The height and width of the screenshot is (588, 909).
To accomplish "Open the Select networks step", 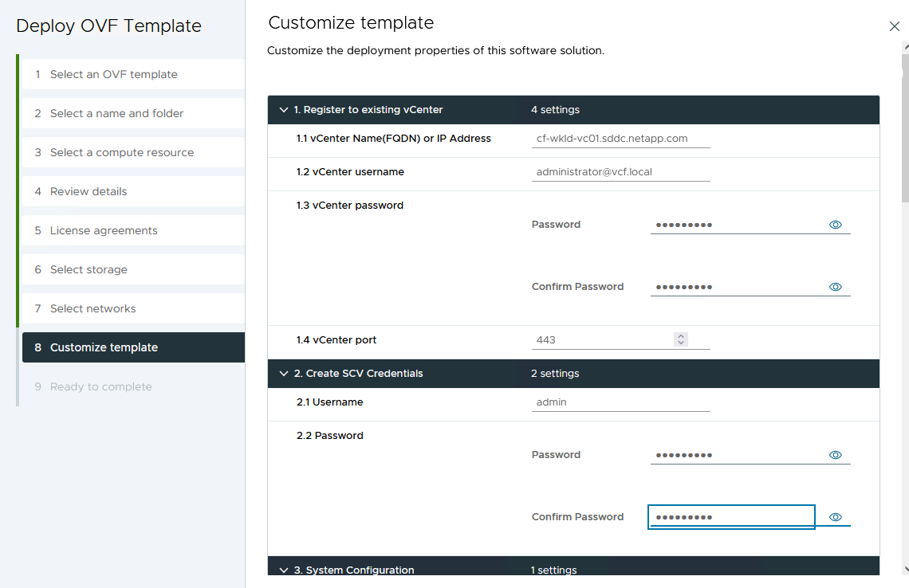I will pos(92,308).
